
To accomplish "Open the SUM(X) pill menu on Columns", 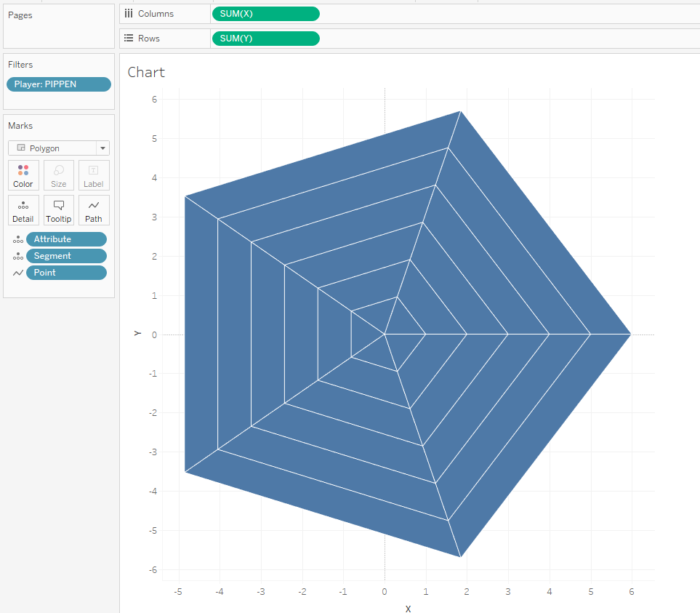I will (265, 13).
